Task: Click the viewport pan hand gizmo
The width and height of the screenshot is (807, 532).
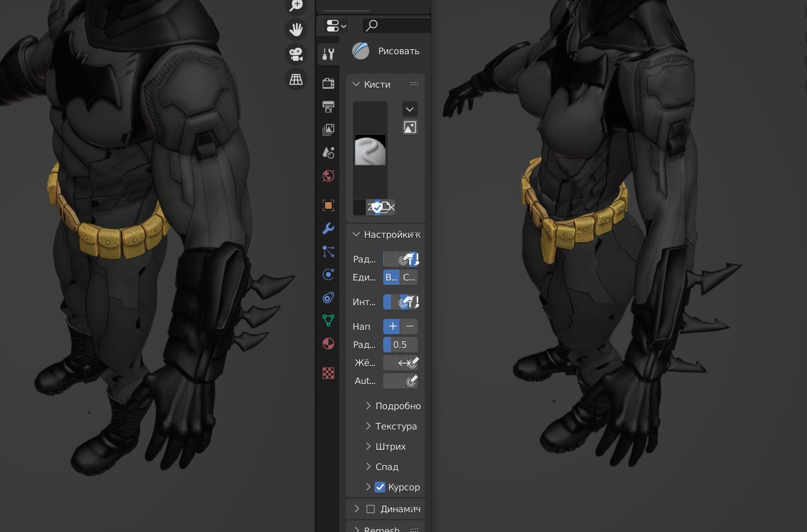Action: coord(296,29)
